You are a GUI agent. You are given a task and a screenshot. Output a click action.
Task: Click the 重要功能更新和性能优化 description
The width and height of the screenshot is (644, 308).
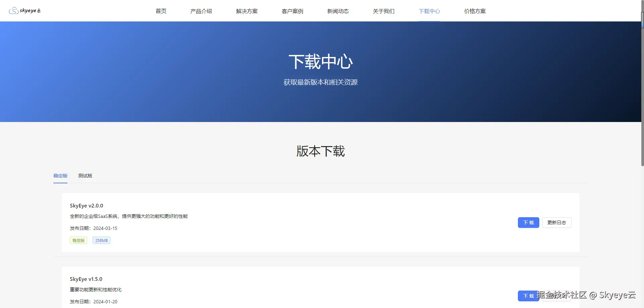pyautogui.click(x=96, y=290)
